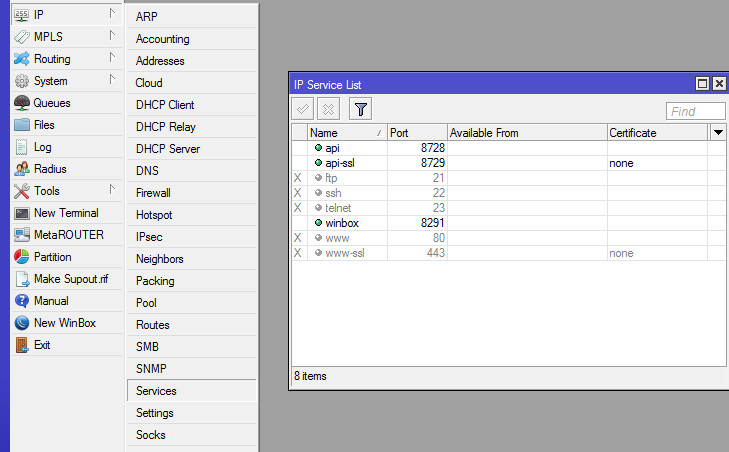Screen dimensions: 729x452
Task: Click the Exit door icon
Action: [22, 345]
